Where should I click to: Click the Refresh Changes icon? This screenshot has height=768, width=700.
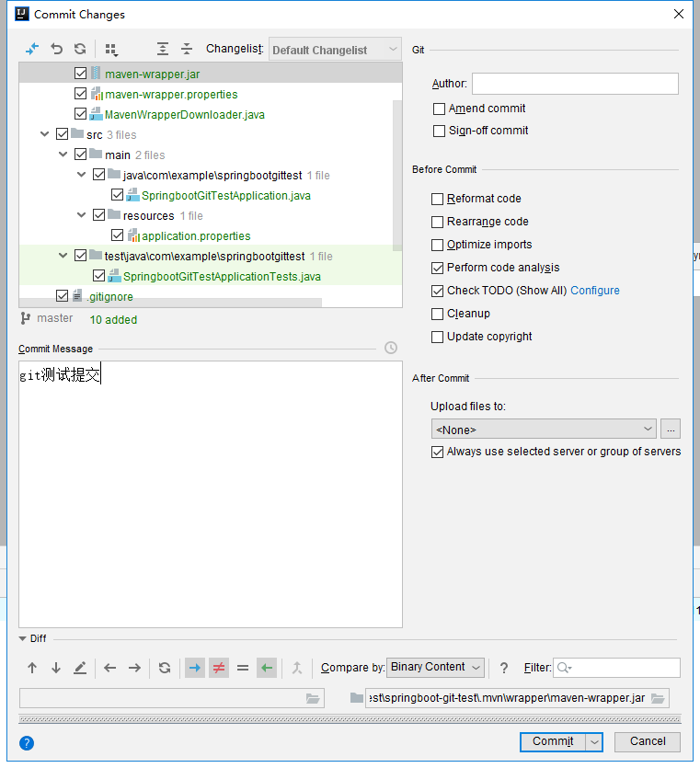click(x=80, y=49)
